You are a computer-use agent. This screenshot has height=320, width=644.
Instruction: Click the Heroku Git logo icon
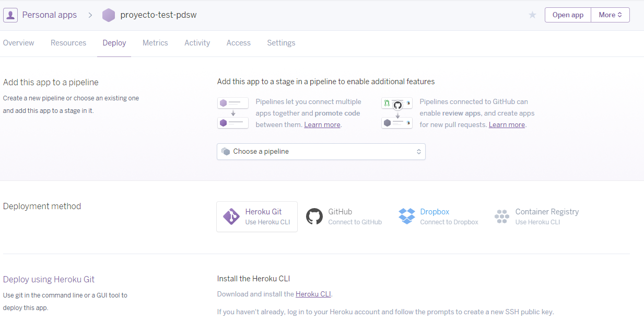point(231,216)
